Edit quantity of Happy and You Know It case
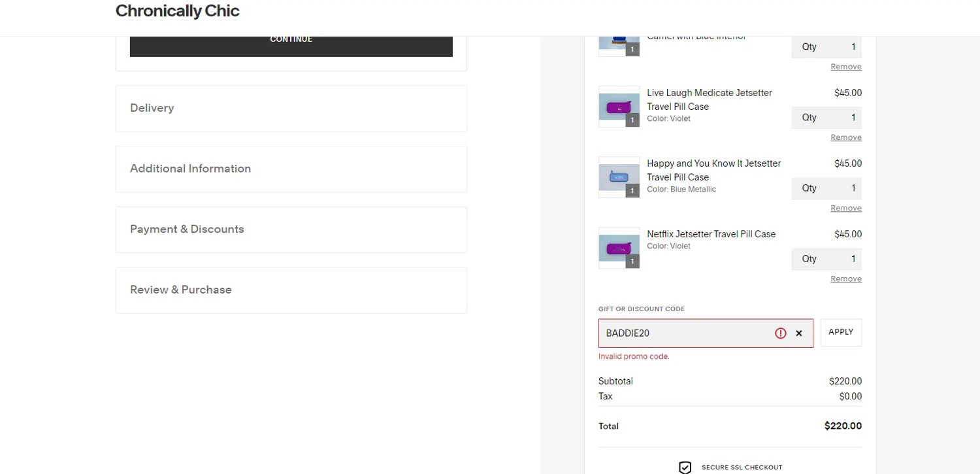This screenshot has height=474, width=980. pos(826,188)
